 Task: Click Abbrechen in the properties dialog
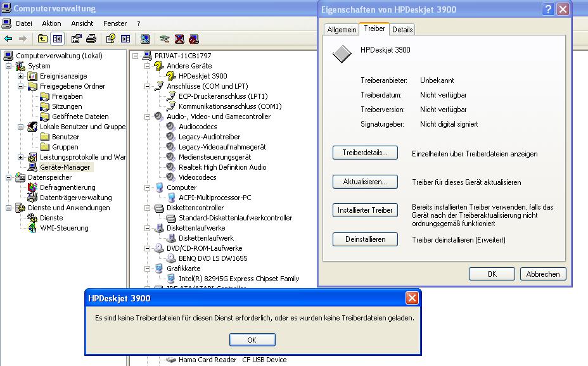tap(543, 274)
